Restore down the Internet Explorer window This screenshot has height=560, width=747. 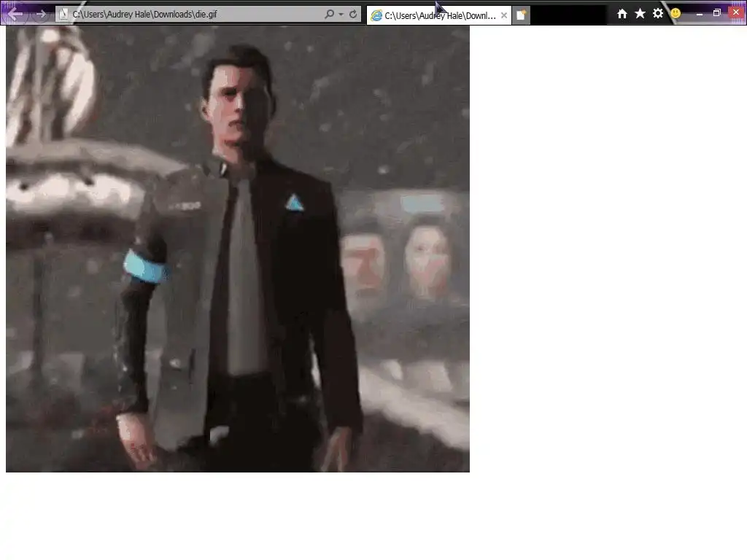click(717, 13)
